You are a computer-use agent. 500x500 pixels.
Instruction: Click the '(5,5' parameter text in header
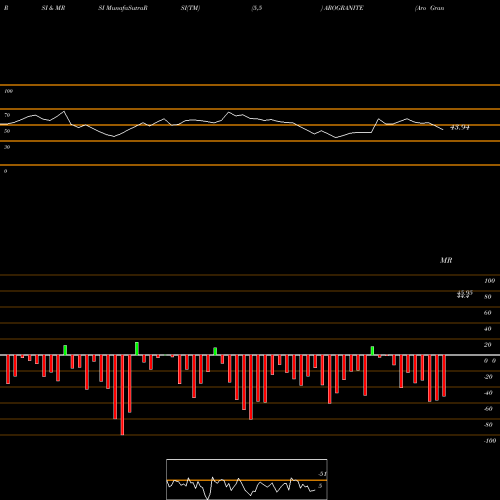tap(257, 8)
